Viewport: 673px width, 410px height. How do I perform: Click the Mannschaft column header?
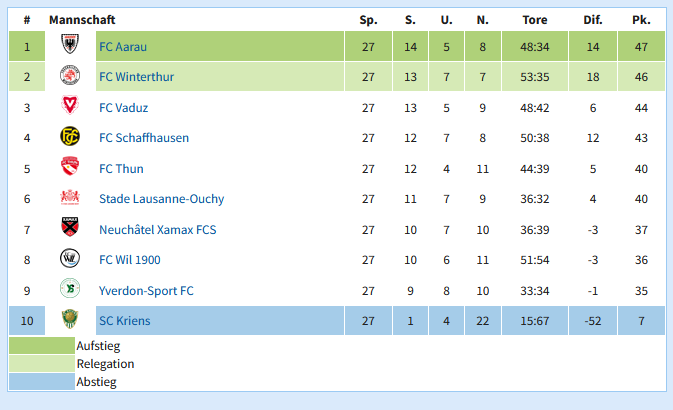(82, 20)
